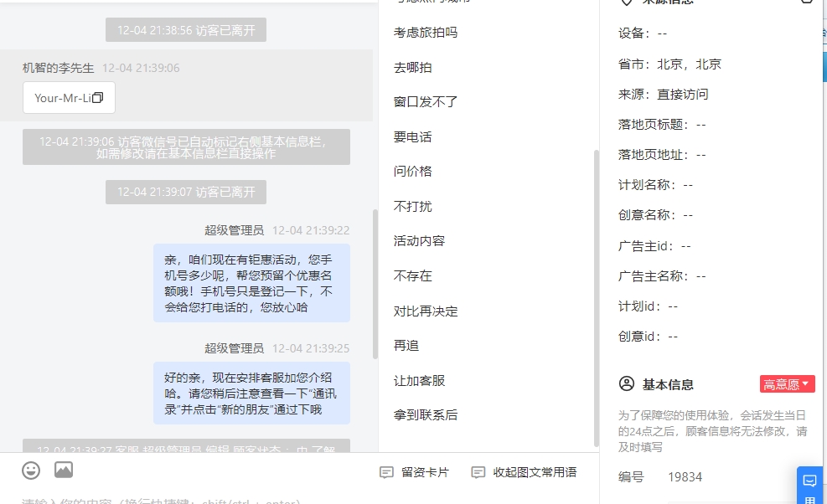Image resolution: width=827 pixels, height=504 pixels.
Task: Select quick reply 要电话
Action: pyautogui.click(x=412, y=137)
